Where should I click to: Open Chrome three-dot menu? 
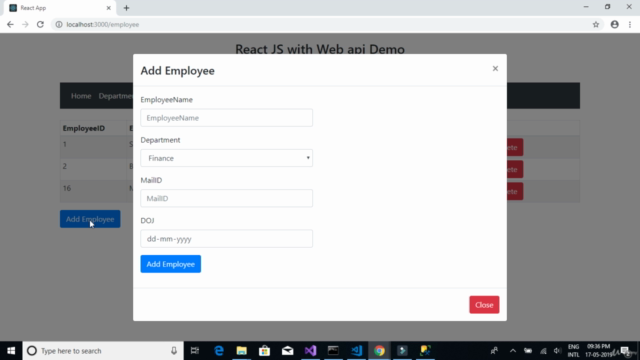click(630, 24)
